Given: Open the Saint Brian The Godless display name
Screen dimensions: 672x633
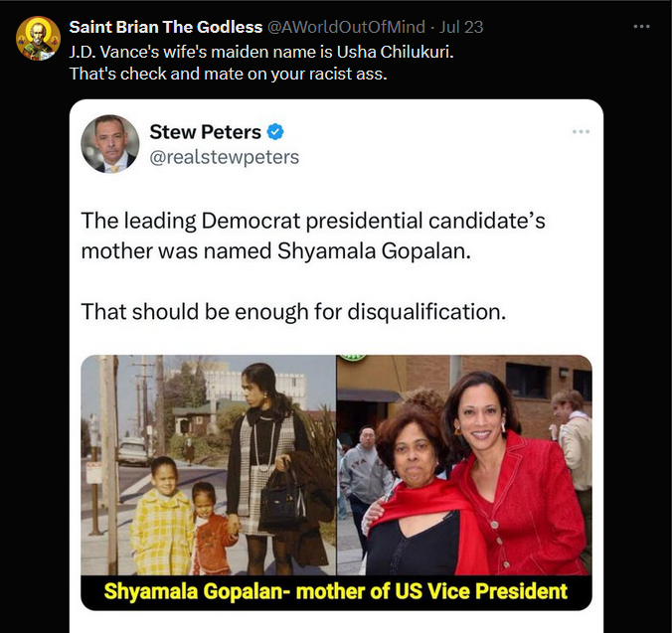Looking at the screenshot, I should [165, 27].
